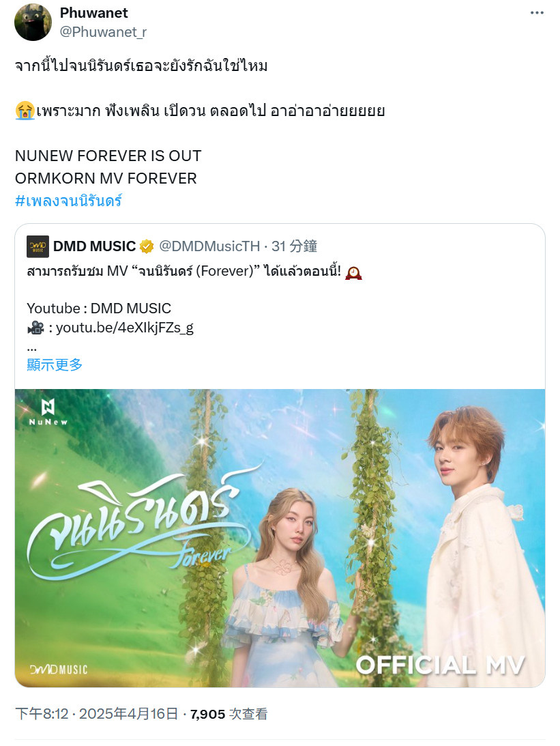Click the NuNew logo on the MV thumbnail
560x746 pixels.
[48, 412]
